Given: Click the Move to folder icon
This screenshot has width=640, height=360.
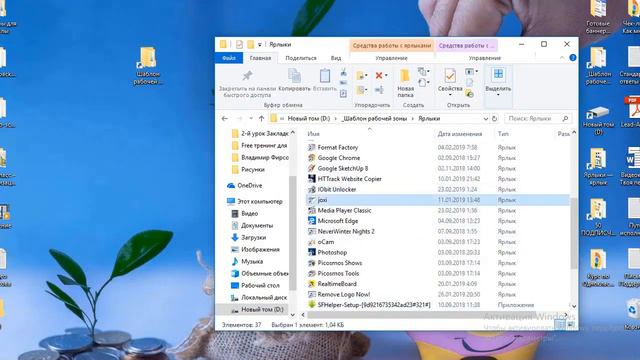Looking at the screenshot, I should coord(360,76).
